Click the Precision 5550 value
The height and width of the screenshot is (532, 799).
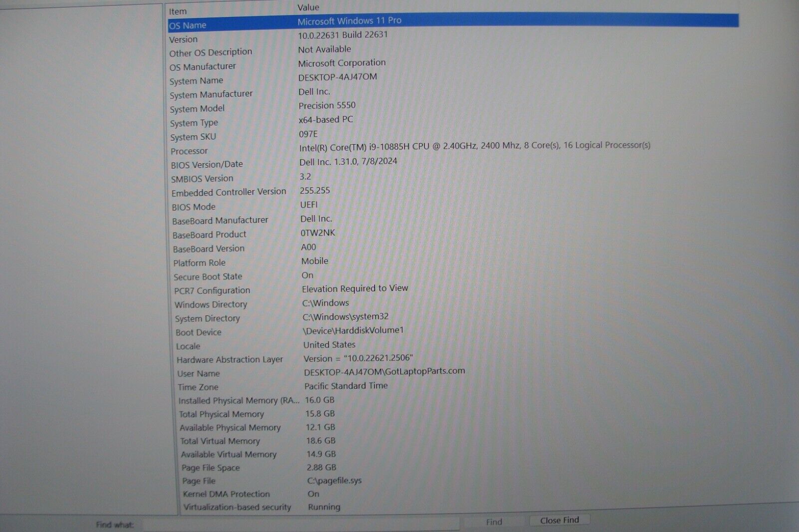pos(327,105)
